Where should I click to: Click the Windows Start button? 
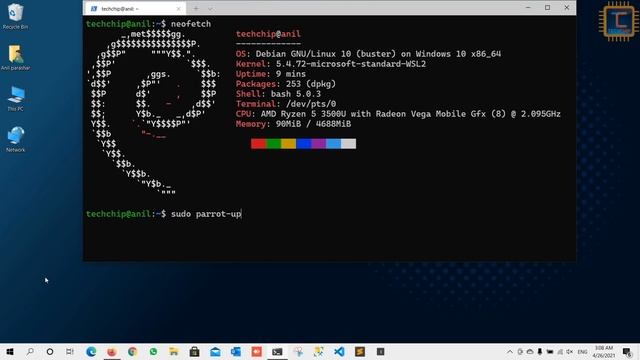pyautogui.click(x=10, y=351)
